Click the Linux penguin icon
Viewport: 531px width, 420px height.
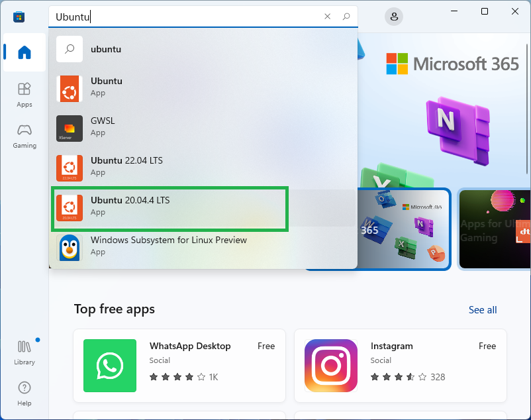click(x=70, y=248)
